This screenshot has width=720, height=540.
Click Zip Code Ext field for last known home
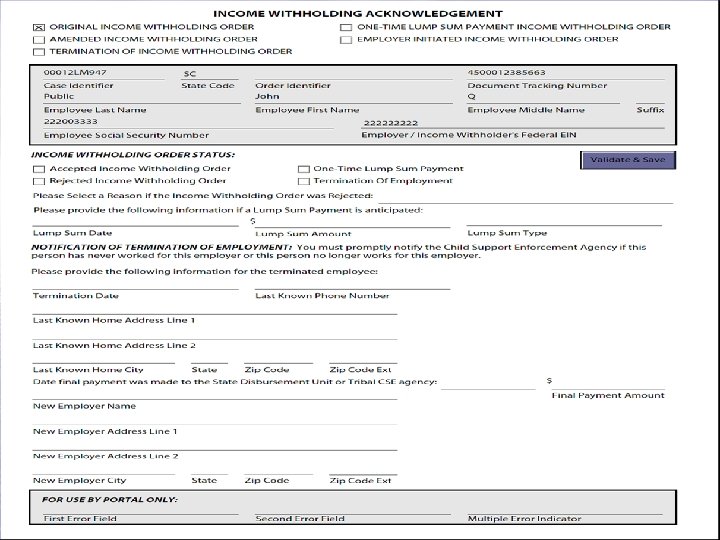point(363,358)
